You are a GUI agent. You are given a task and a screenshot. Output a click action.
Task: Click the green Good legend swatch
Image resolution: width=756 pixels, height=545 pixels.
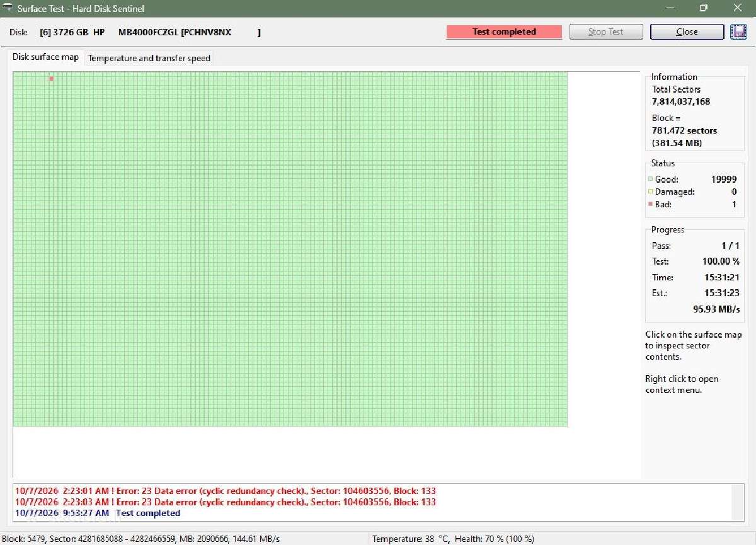point(650,180)
